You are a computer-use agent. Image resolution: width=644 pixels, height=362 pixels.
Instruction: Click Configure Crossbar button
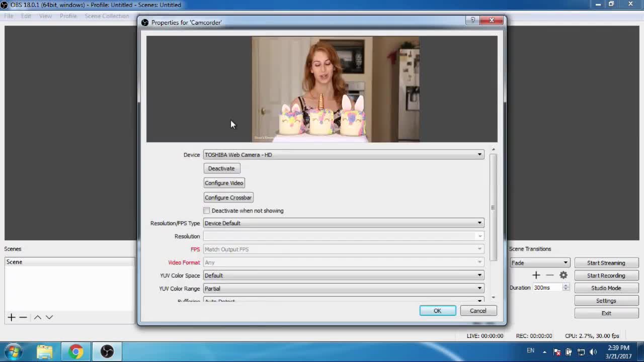click(228, 198)
